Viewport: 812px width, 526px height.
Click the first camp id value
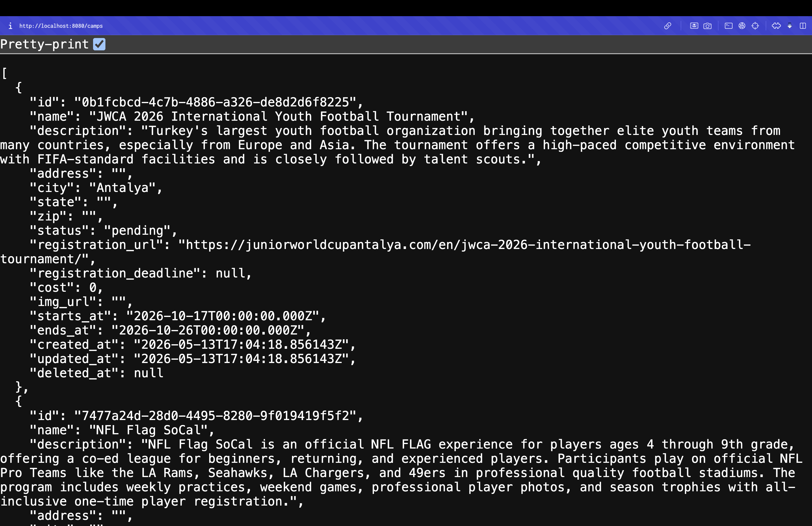click(x=219, y=102)
